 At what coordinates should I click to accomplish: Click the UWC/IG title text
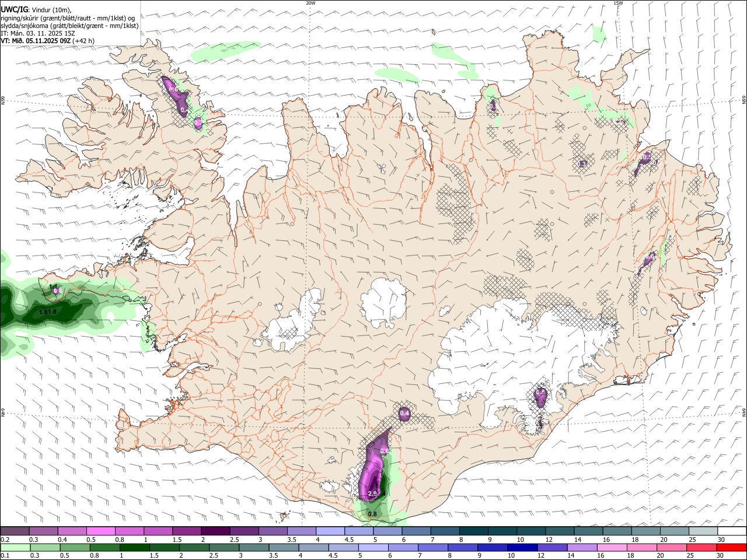[x=13, y=10]
